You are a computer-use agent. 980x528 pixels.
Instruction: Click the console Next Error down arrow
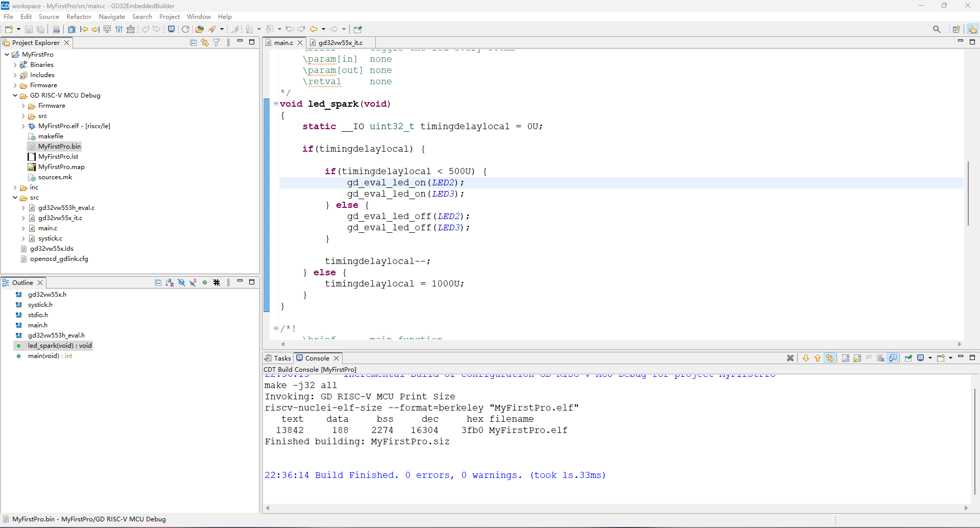click(x=806, y=358)
